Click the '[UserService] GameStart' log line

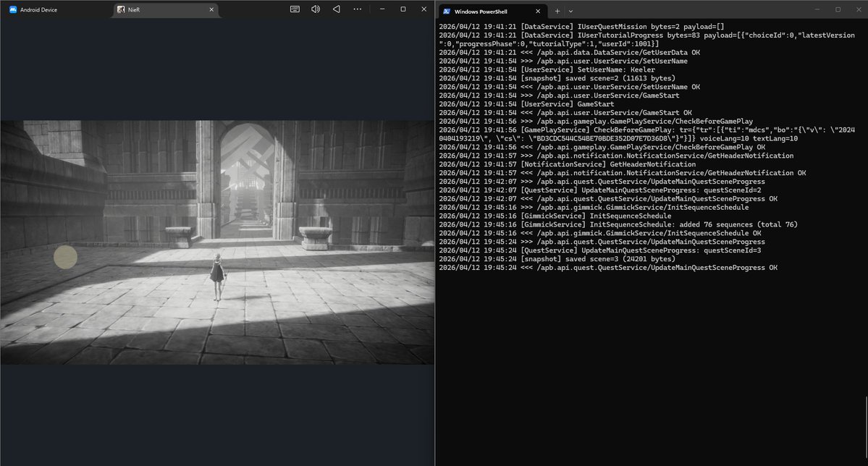pyautogui.click(x=526, y=104)
